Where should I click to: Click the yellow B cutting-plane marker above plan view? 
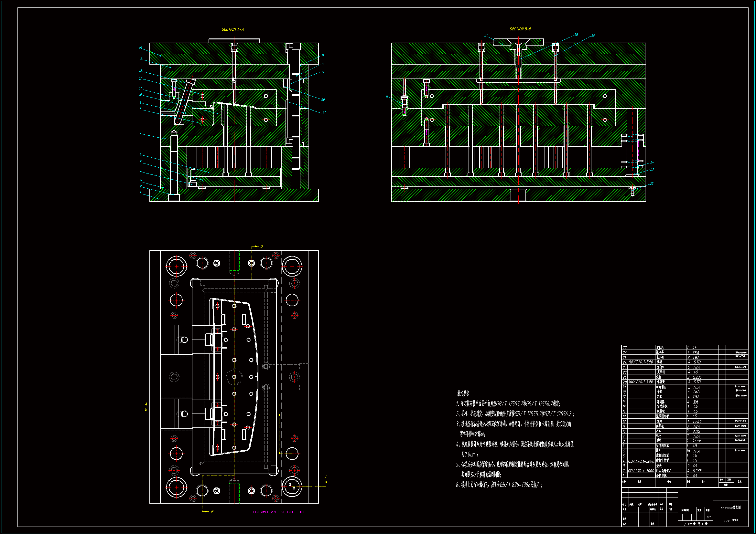262,246
